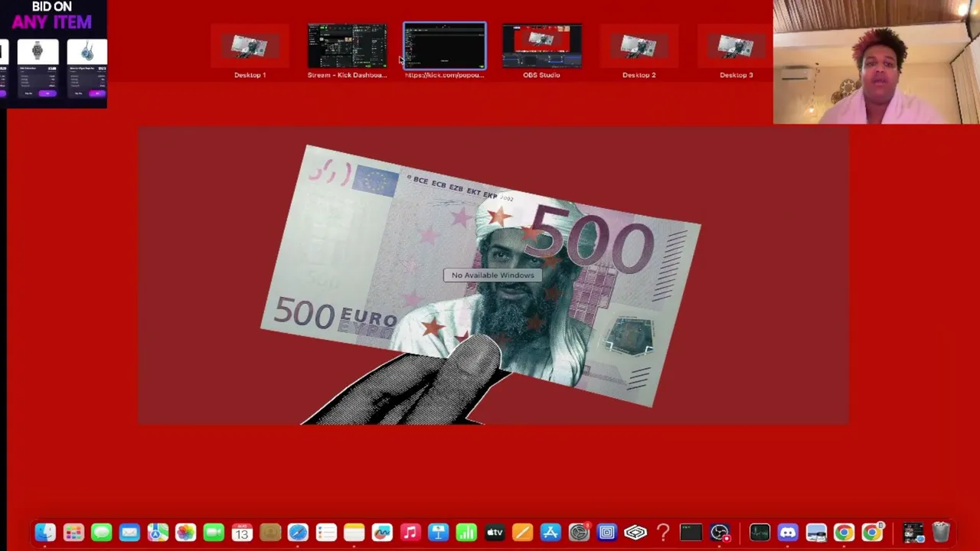Click the white geometric-outline dock icon
This screenshot has width=980, height=551.
point(635,533)
